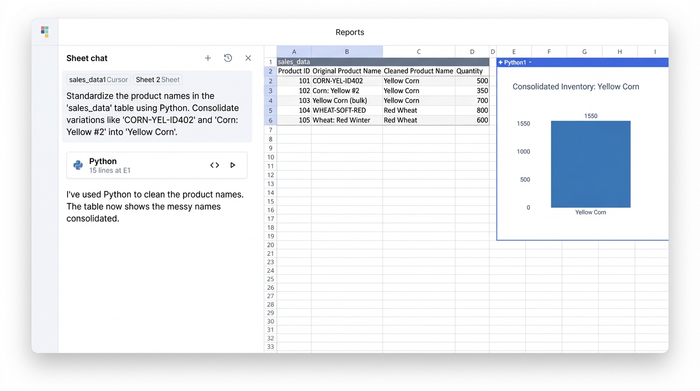The image size is (700, 391).
Task: Select column G header
Action: click(584, 52)
